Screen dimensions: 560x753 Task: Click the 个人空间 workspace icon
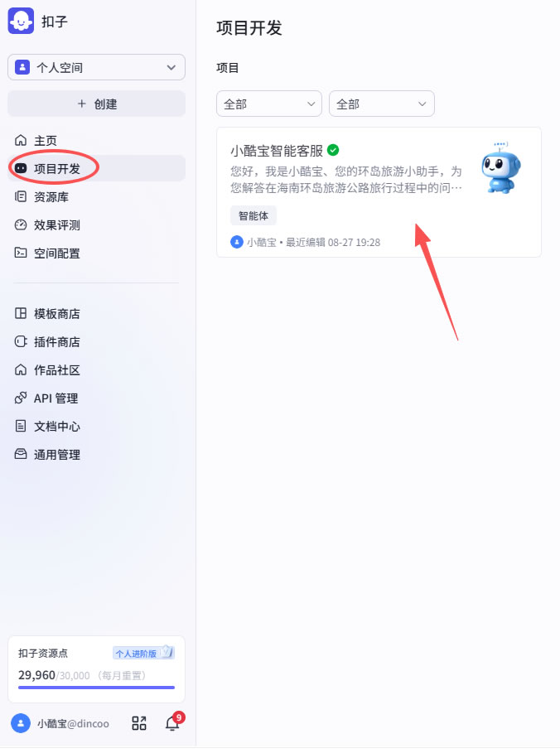click(22, 67)
